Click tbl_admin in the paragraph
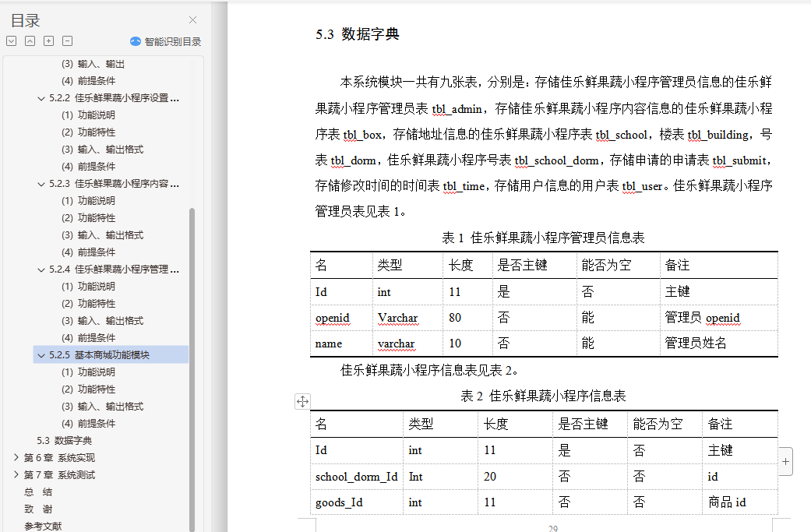The height and width of the screenshot is (532, 811). [457, 109]
